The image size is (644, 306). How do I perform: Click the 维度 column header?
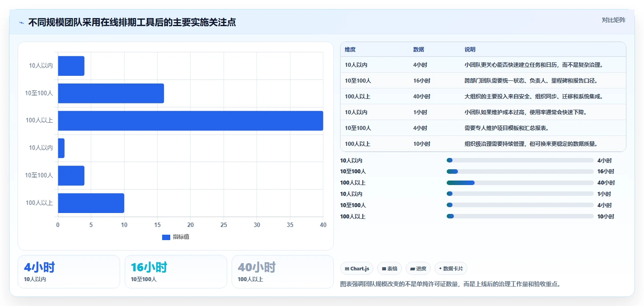click(x=350, y=50)
